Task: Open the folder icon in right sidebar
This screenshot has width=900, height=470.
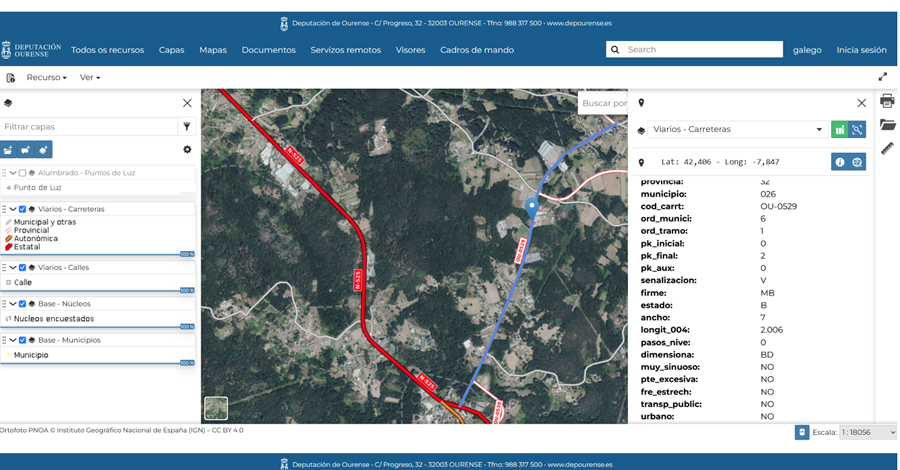Action: tap(887, 125)
